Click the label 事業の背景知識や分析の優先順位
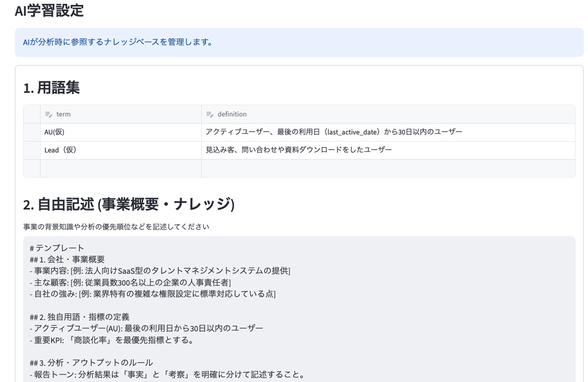Viewport: 588px width, 382px height. [116, 227]
